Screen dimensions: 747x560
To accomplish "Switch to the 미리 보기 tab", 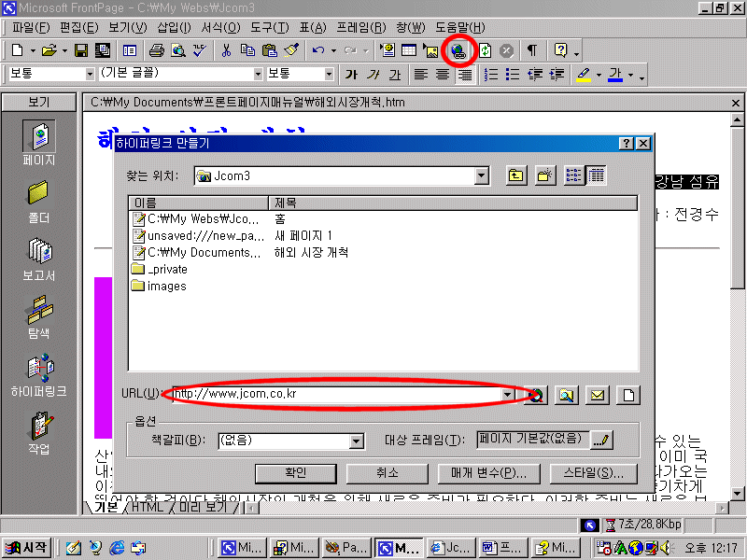I will (204, 507).
